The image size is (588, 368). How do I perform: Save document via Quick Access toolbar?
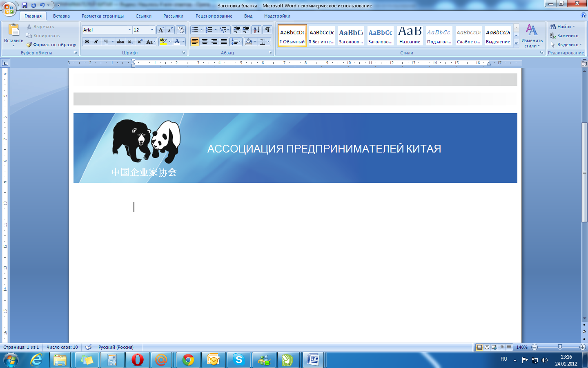tap(24, 5)
